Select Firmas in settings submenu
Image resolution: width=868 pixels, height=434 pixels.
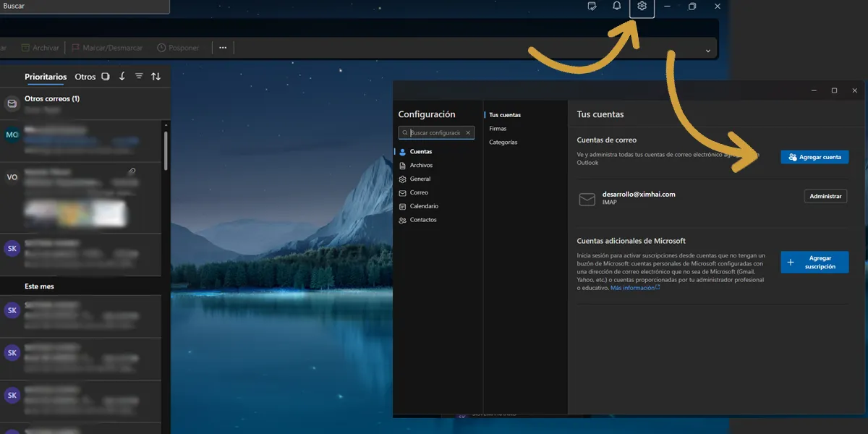point(498,129)
